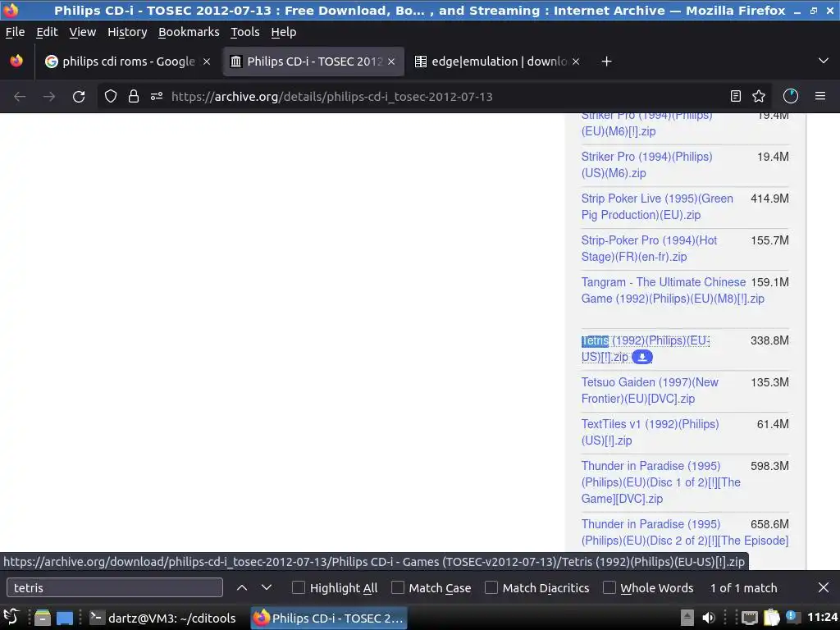
Task: Open the LXQt start menu icon
Action: coord(11,618)
